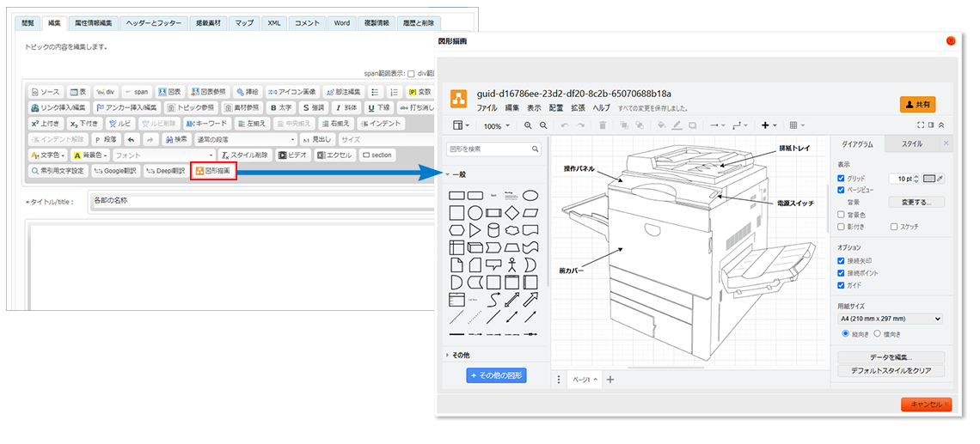Enable the 影付き checkbox
Screen dimensions: 980x444
(842, 226)
